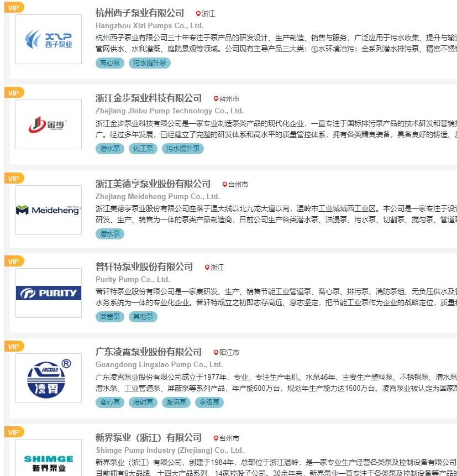The image size is (457, 476).
Task: Open 普轩特泵业股份有限公司 company page
Action: pos(144,267)
